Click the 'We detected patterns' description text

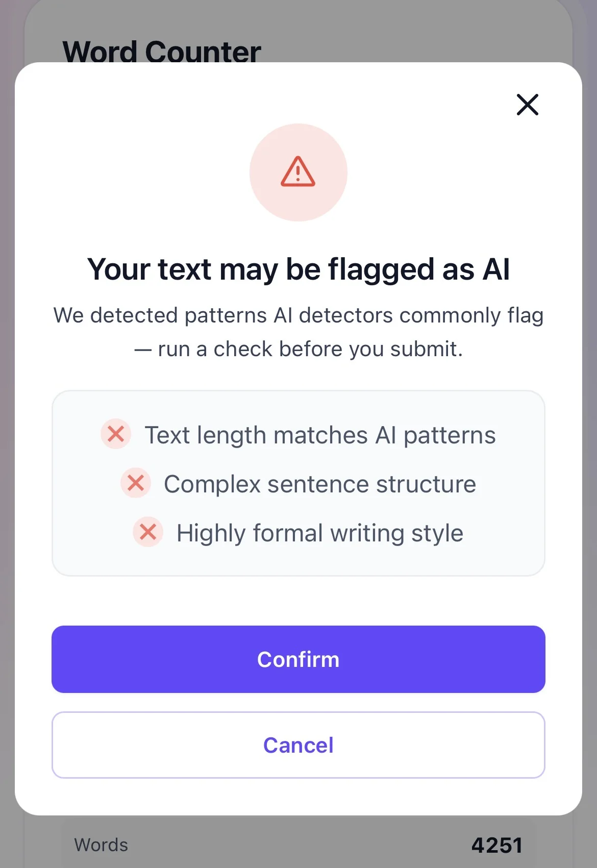coord(298,332)
